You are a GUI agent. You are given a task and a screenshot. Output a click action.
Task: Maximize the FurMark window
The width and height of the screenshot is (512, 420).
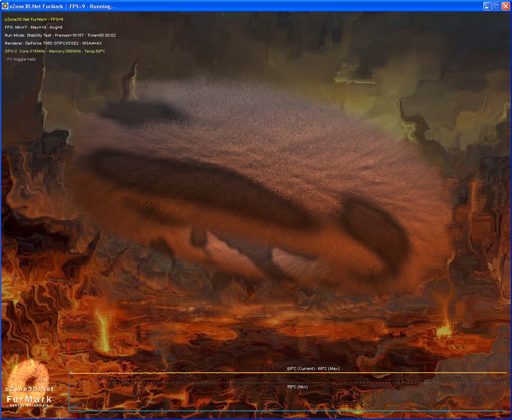click(496, 6)
